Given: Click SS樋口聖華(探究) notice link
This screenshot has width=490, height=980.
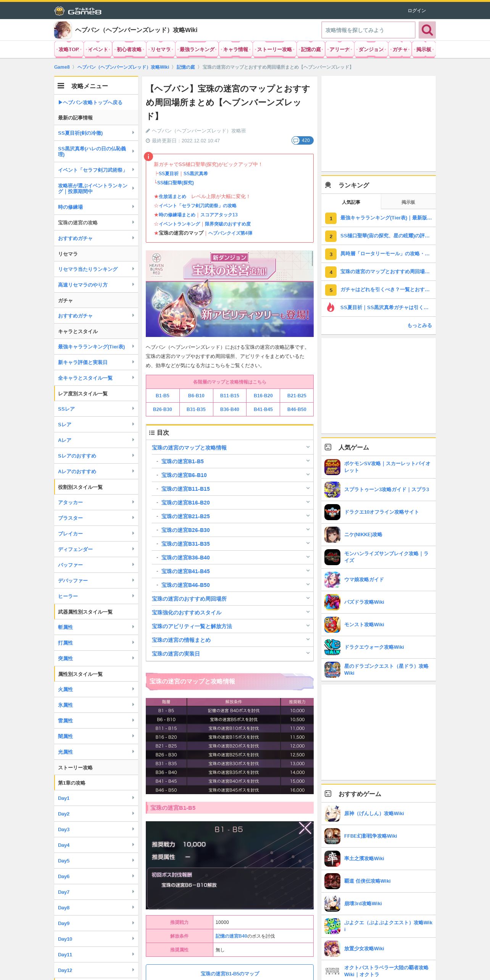Looking at the screenshot, I should click(x=176, y=183).
